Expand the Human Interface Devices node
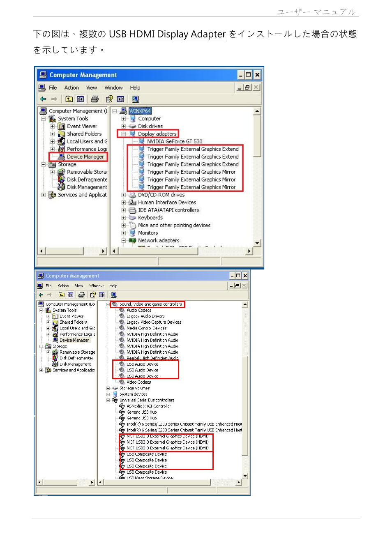The height and width of the screenshot is (555, 392). 123,203
